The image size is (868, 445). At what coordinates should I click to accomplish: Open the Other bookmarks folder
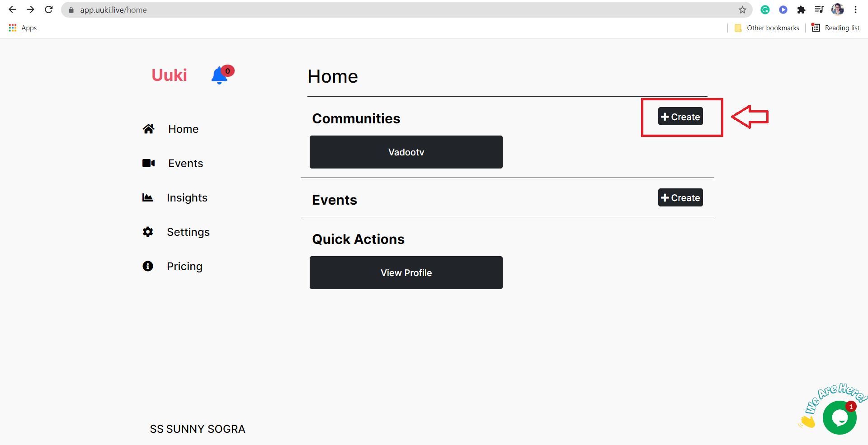(767, 28)
